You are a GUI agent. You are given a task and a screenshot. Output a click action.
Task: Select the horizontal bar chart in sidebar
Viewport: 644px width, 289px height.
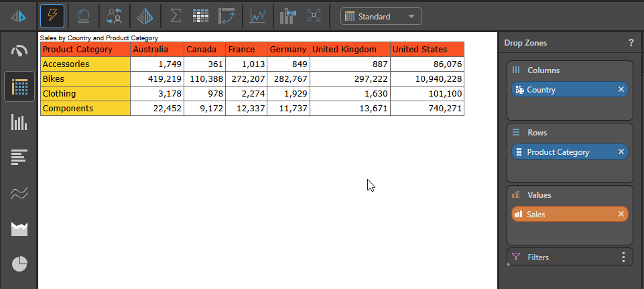pos(19,157)
